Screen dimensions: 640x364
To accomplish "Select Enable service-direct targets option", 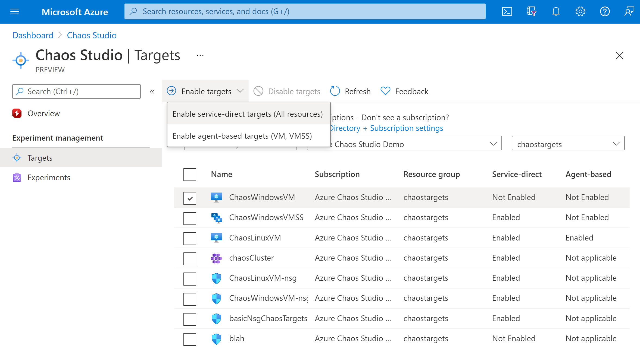I will coord(247,113).
